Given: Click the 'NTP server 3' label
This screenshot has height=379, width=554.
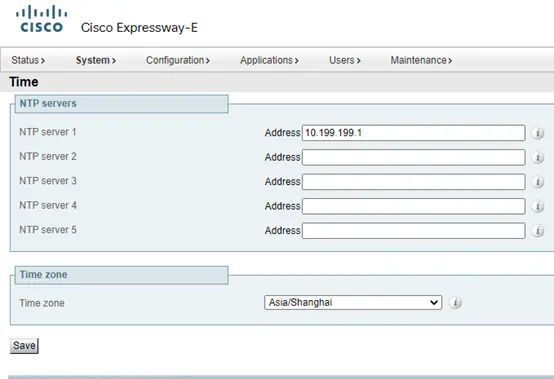Looking at the screenshot, I should click(x=48, y=181).
